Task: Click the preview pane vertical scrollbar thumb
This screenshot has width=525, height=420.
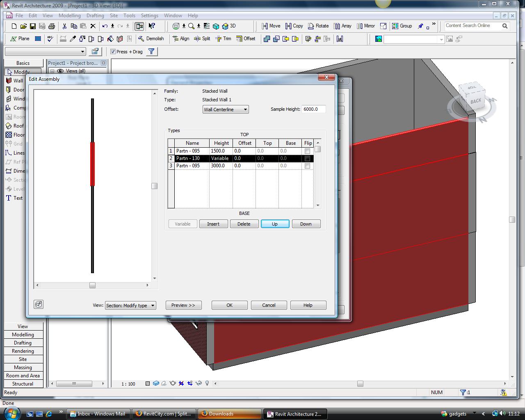Action: [x=155, y=186]
